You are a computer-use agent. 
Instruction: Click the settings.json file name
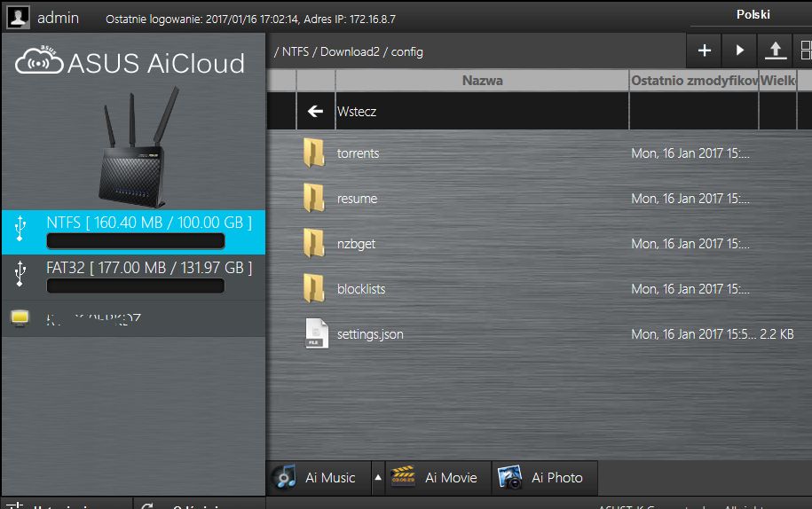[370, 334]
